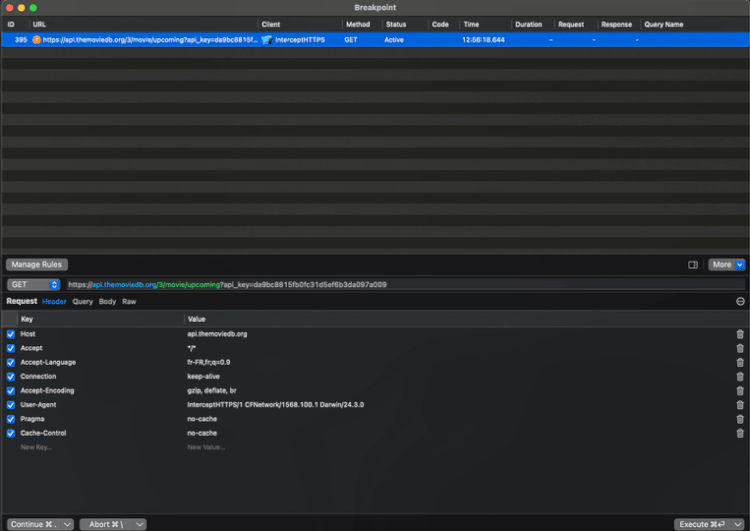The height and width of the screenshot is (531, 750).
Task: Click the Manage Rules button
Action: (x=37, y=265)
